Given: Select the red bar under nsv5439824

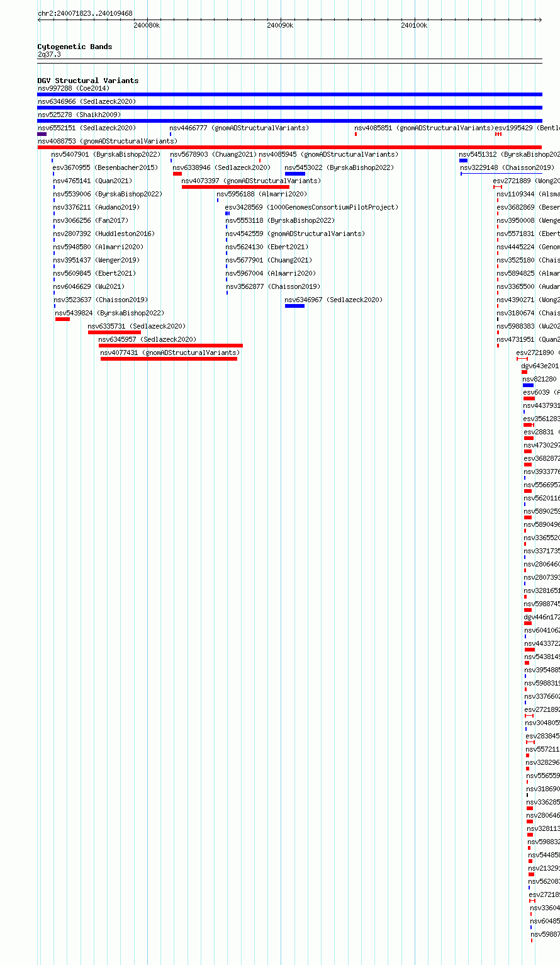Looking at the screenshot, I should tap(62, 319).
